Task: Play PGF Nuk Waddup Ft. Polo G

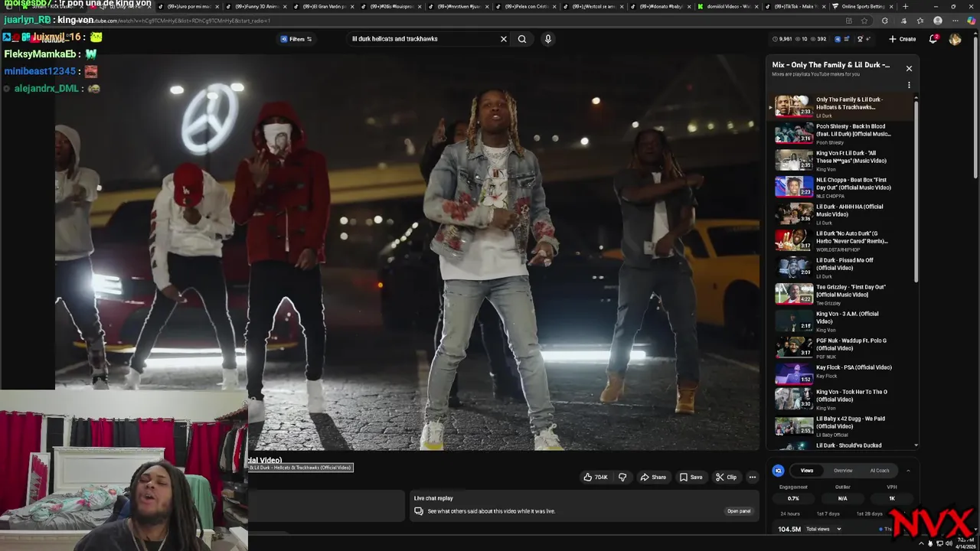Action: 842,348
